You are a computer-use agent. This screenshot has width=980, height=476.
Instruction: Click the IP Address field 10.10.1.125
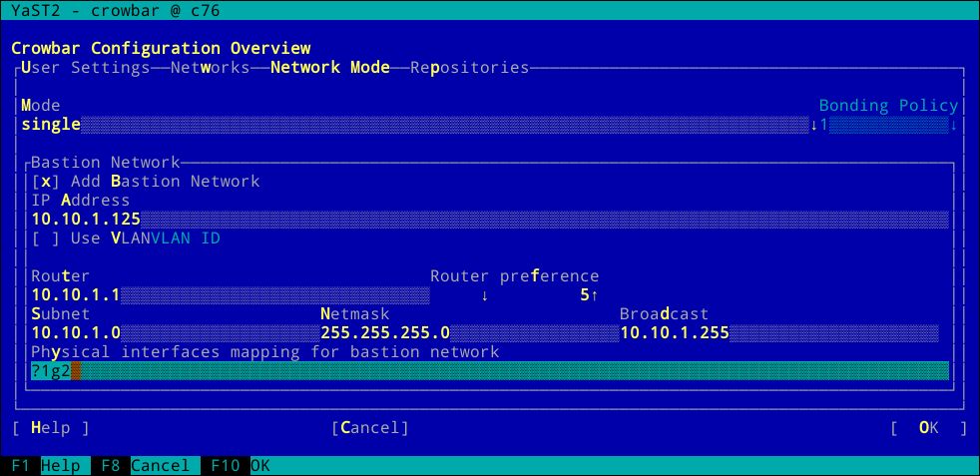coord(489,220)
